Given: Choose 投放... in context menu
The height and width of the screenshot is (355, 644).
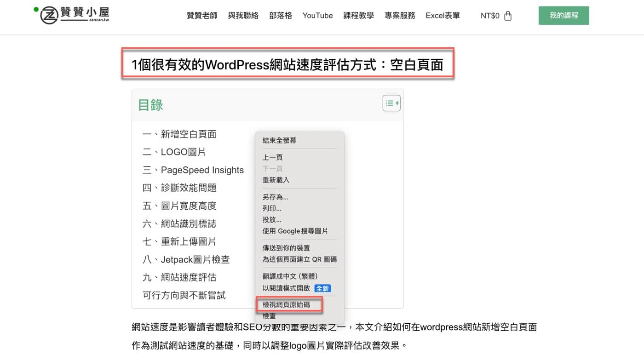Looking at the screenshot, I should click(x=300, y=220).
